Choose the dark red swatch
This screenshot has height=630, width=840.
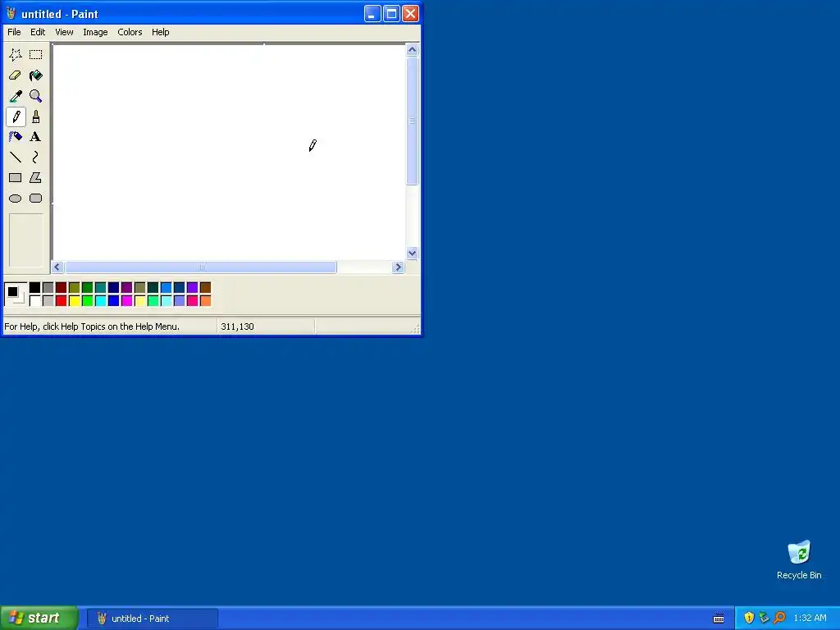(61, 288)
